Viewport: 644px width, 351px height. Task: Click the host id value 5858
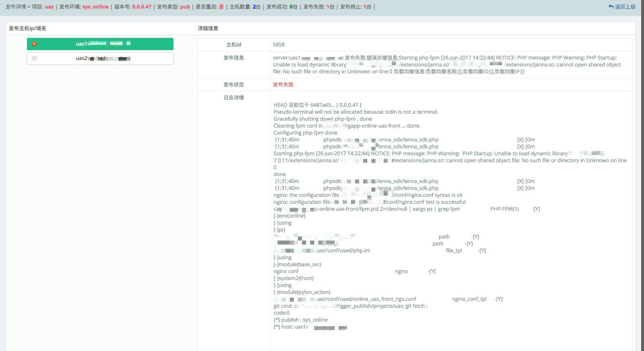(279, 44)
